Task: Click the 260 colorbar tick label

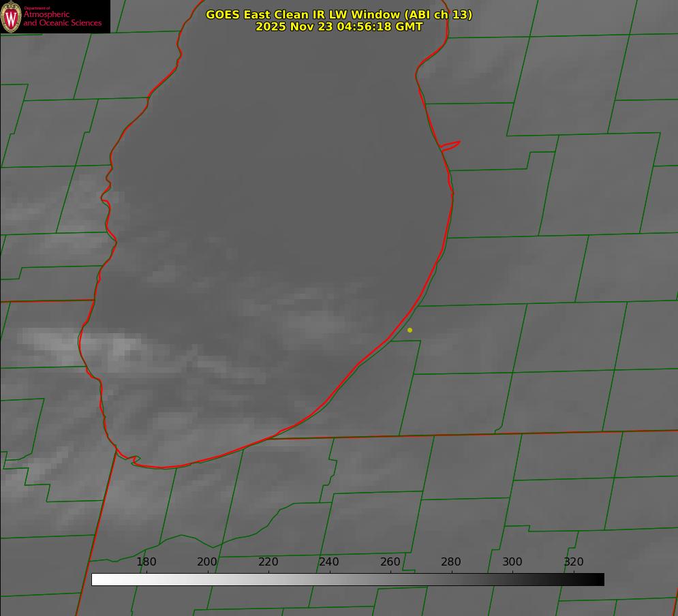Action: 390,562
